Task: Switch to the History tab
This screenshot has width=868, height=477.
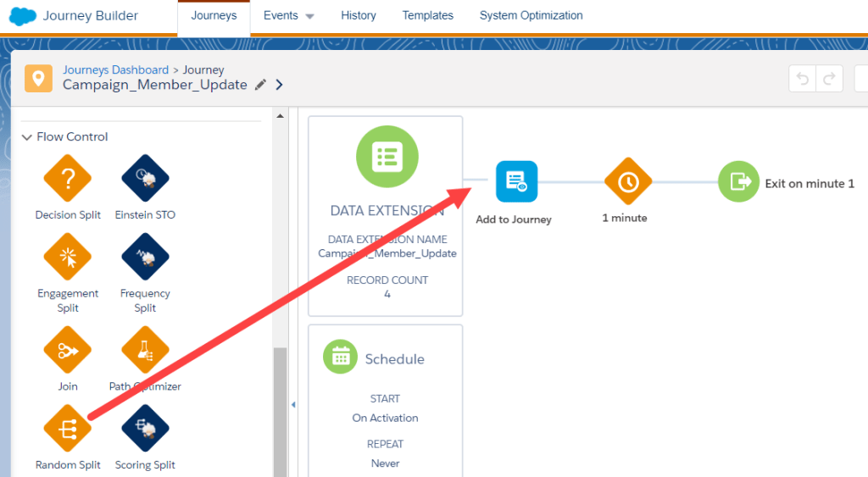Action: point(358,16)
